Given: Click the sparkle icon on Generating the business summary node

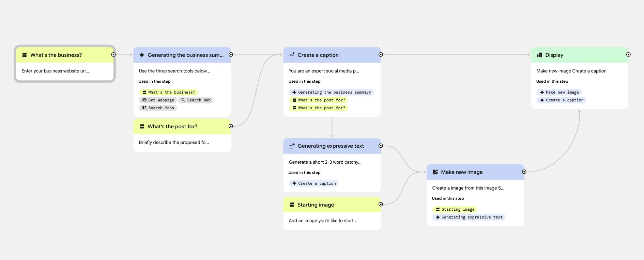Looking at the screenshot, I should (142, 55).
